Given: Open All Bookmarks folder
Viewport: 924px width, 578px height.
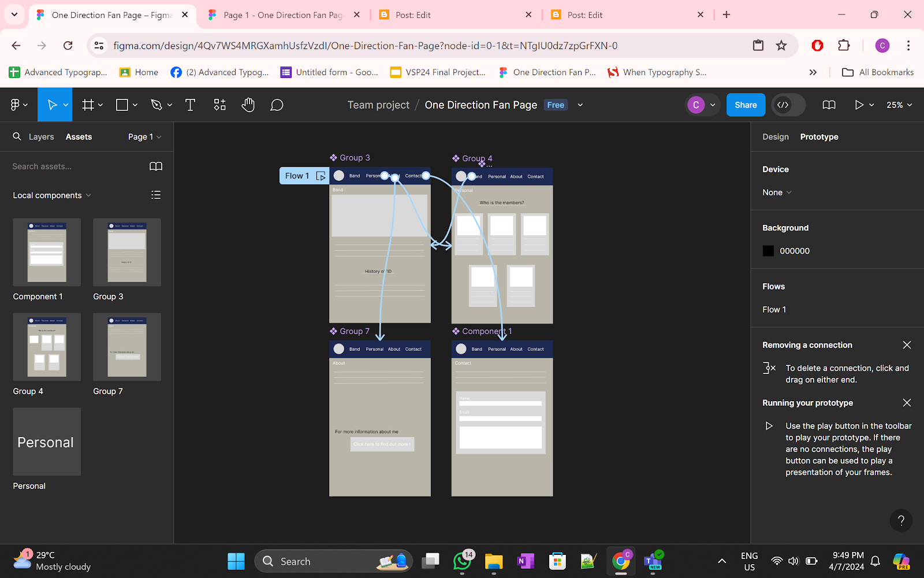Looking at the screenshot, I should (x=878, y=72).
